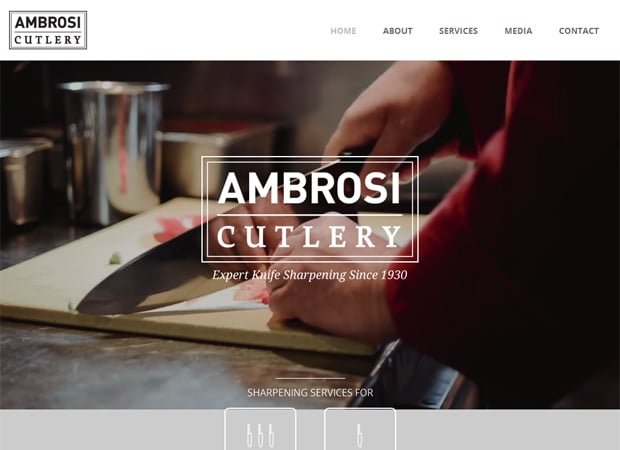Open the Media section
Image resolution: width=620 pixels, height=450 pixels.
[518, 31]
